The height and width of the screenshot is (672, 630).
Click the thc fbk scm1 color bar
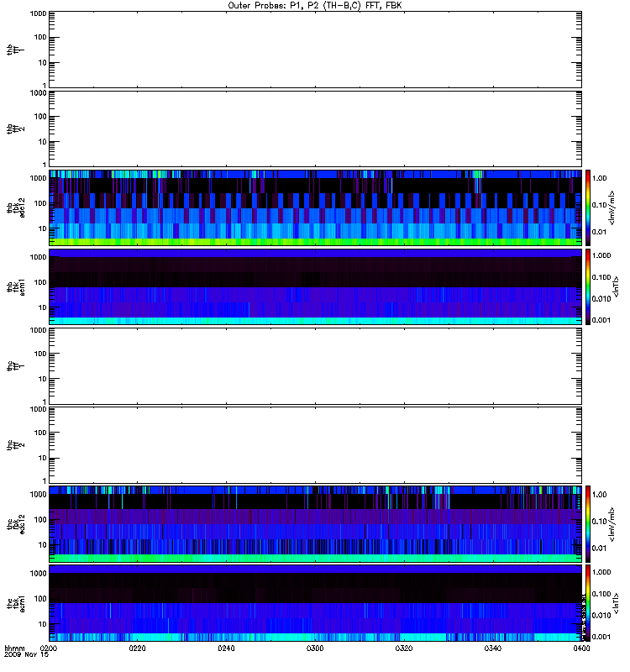588,603
